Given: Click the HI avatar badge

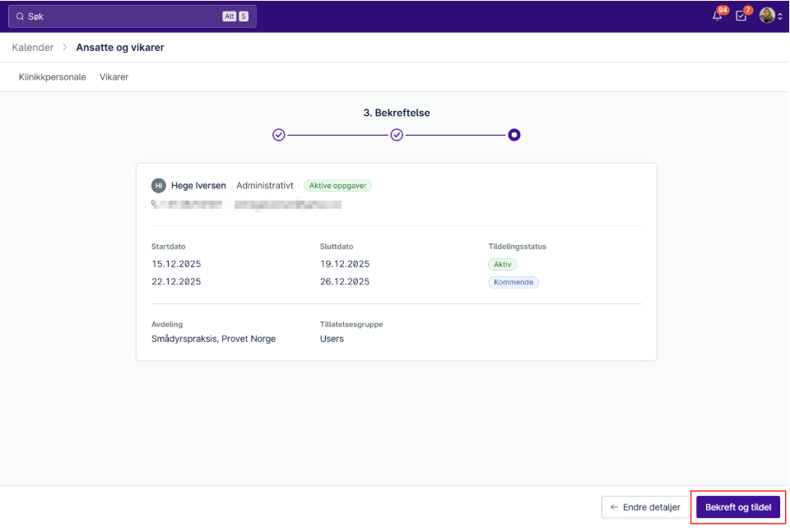Looking at the screenshot, I should [159, 186].
